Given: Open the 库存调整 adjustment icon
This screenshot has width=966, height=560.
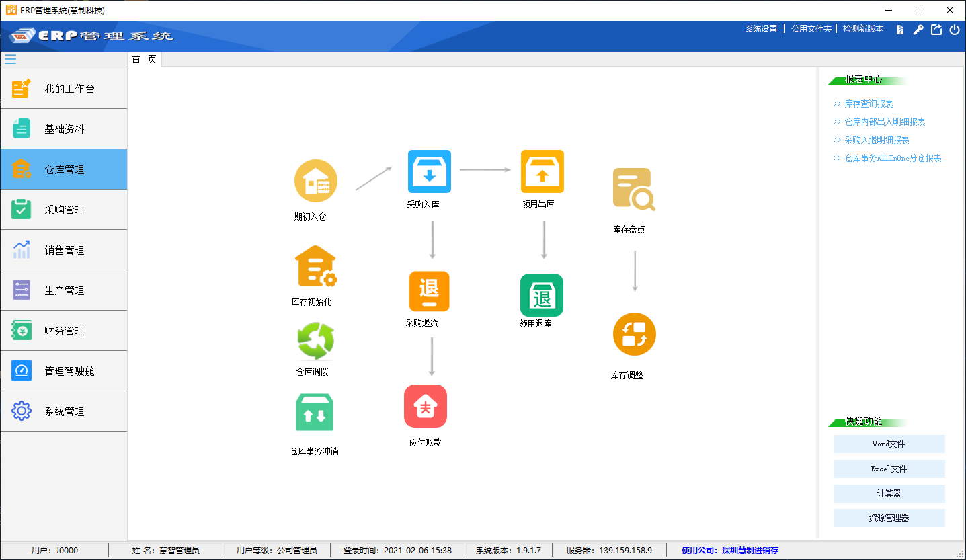Looking at the screenshot, I should pyautogui.click(x=634, y=334).
